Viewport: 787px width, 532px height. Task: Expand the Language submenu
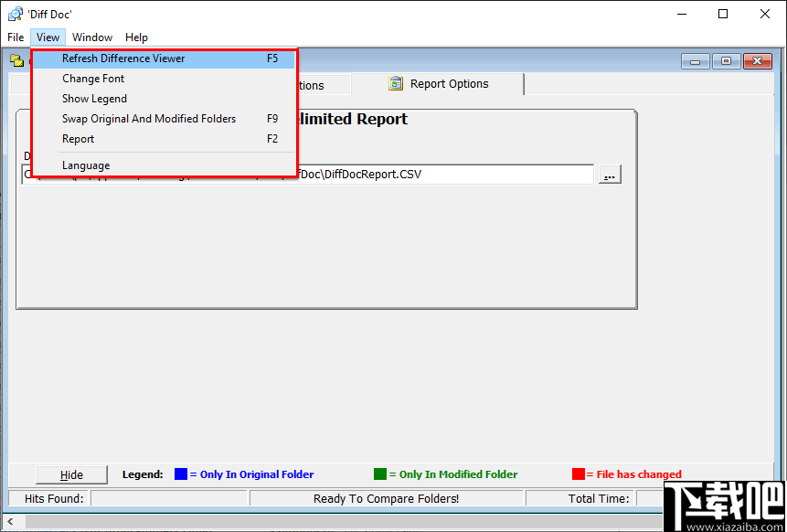[84, 165]
